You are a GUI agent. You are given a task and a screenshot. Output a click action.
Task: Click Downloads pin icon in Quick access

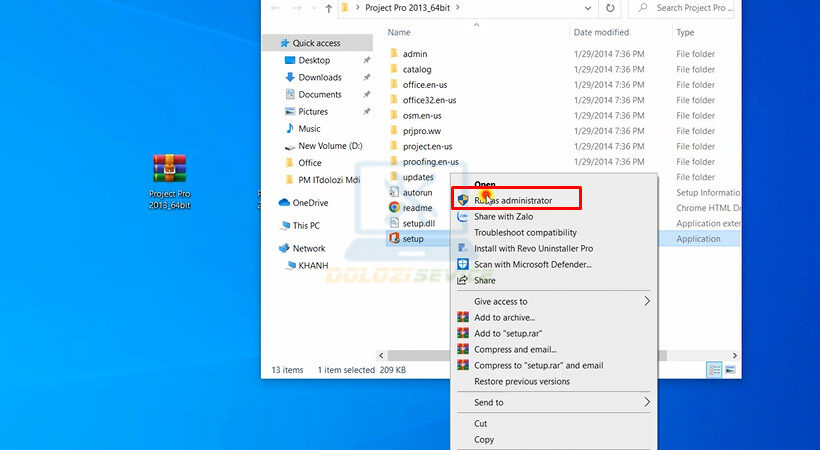tap(367, 77)
